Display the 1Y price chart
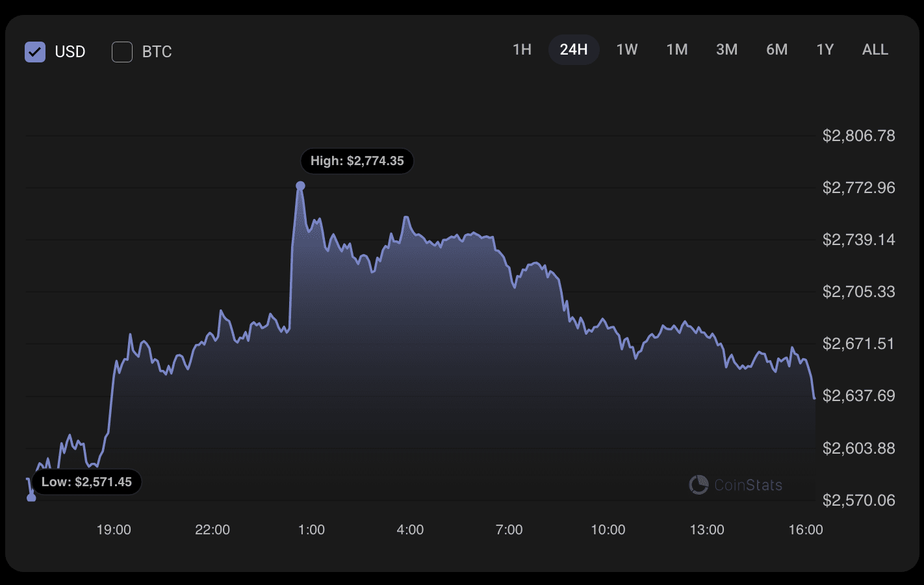This screenshot has width=924, height=585. [x=825, y=50]
